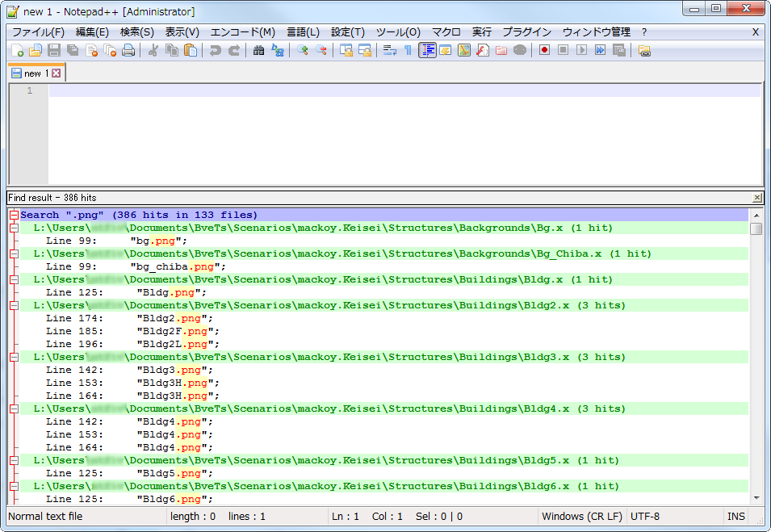
Task: Click the Save floppy disk icon
Action: 54,50
